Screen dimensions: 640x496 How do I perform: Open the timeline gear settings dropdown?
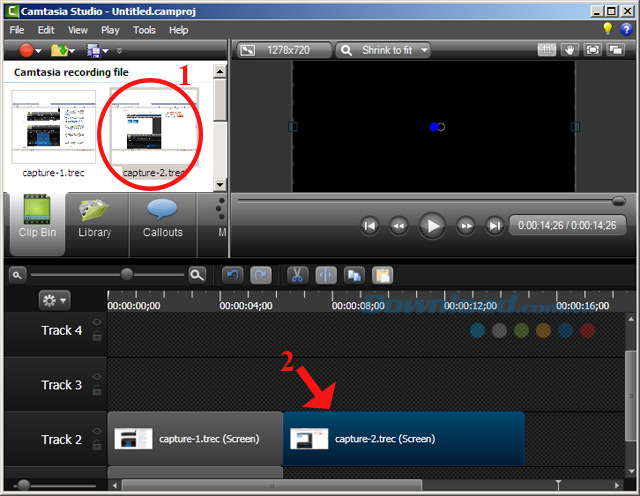[x=53, y=300]
